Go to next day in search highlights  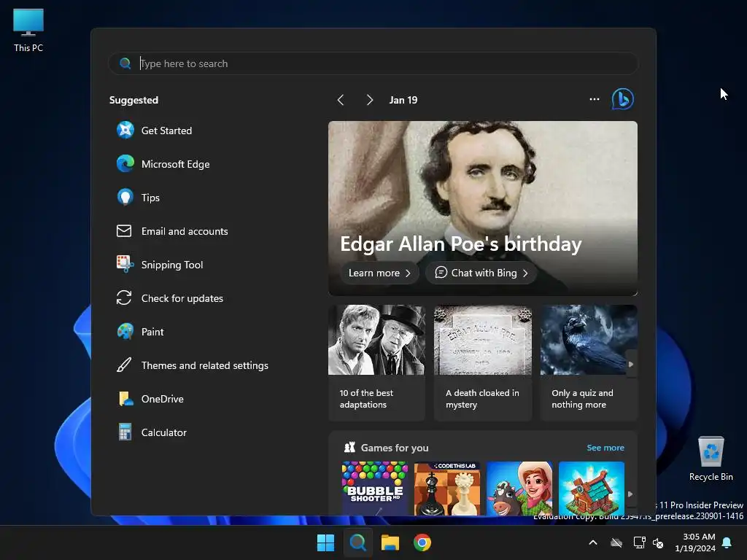click(370, 100)
